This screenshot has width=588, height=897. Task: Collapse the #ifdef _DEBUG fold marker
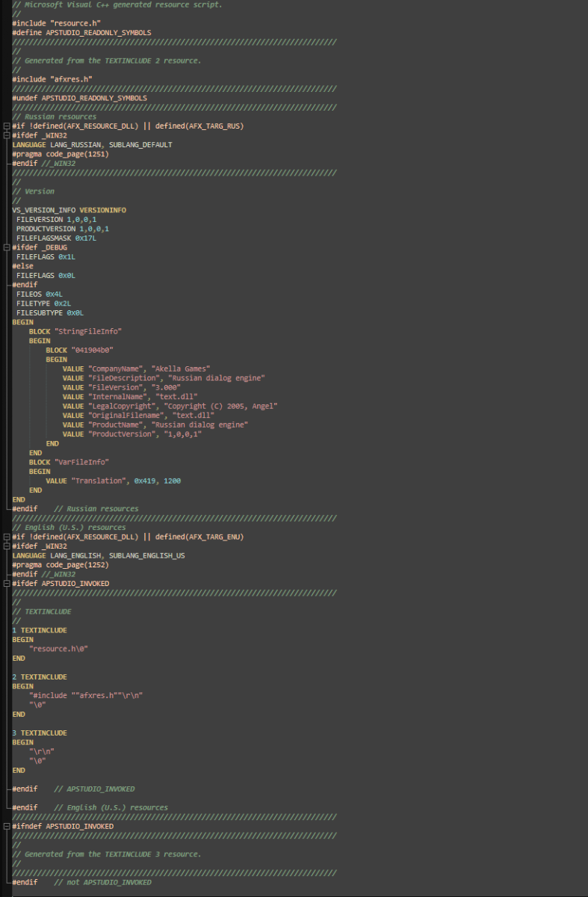tap(7, 247)
